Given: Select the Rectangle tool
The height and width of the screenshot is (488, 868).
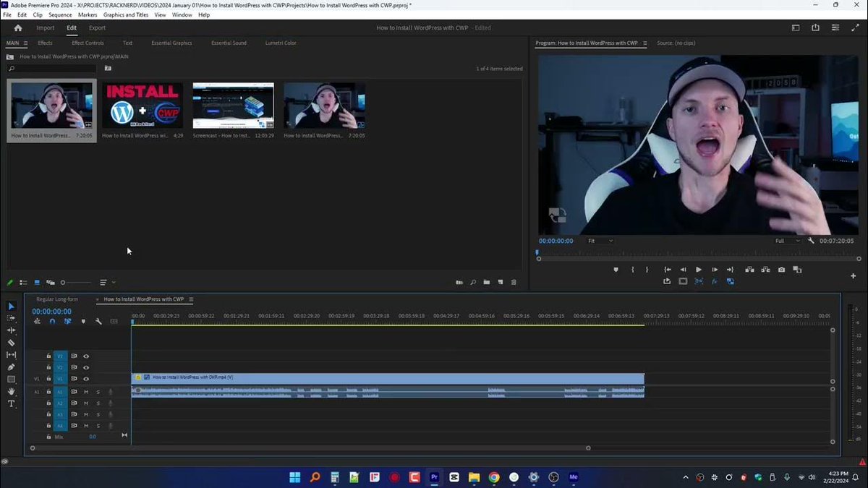Looking at the screenshot, I should tap(11, 379).
